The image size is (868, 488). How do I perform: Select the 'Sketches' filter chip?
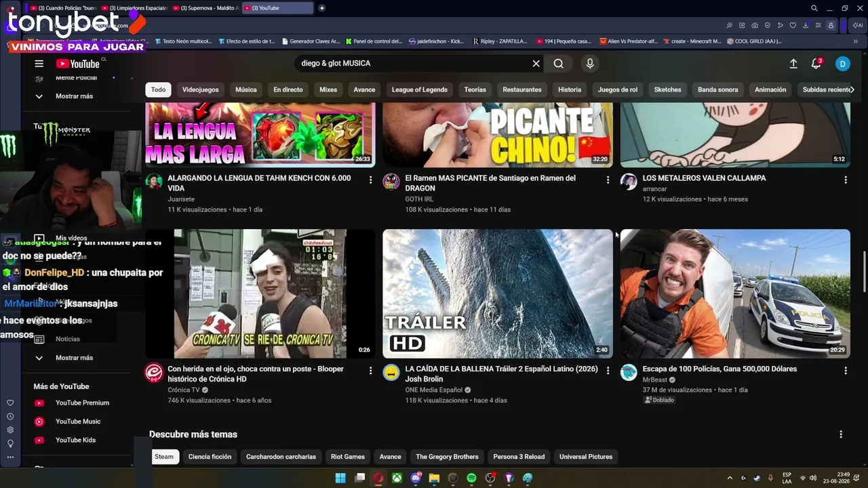click(668, 89)
